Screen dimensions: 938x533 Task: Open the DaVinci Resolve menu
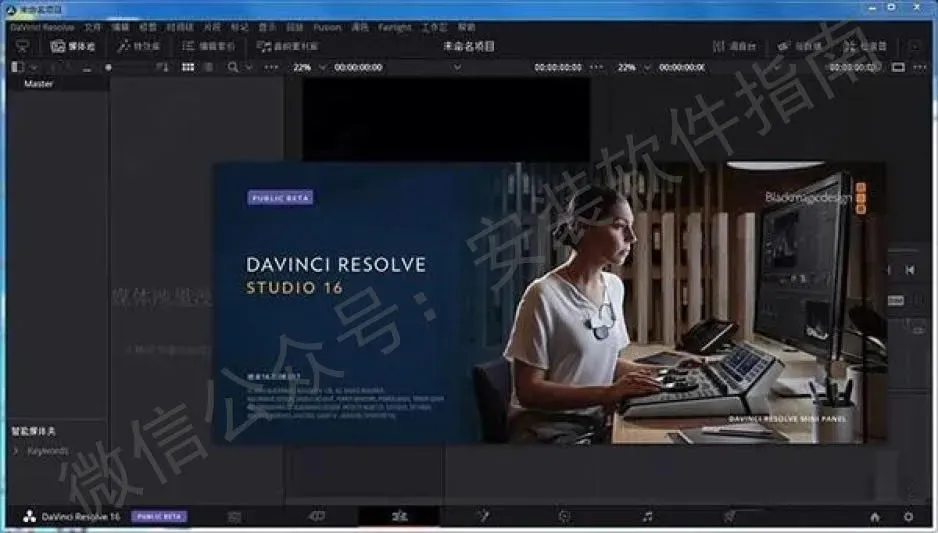(x=42, y=27)
